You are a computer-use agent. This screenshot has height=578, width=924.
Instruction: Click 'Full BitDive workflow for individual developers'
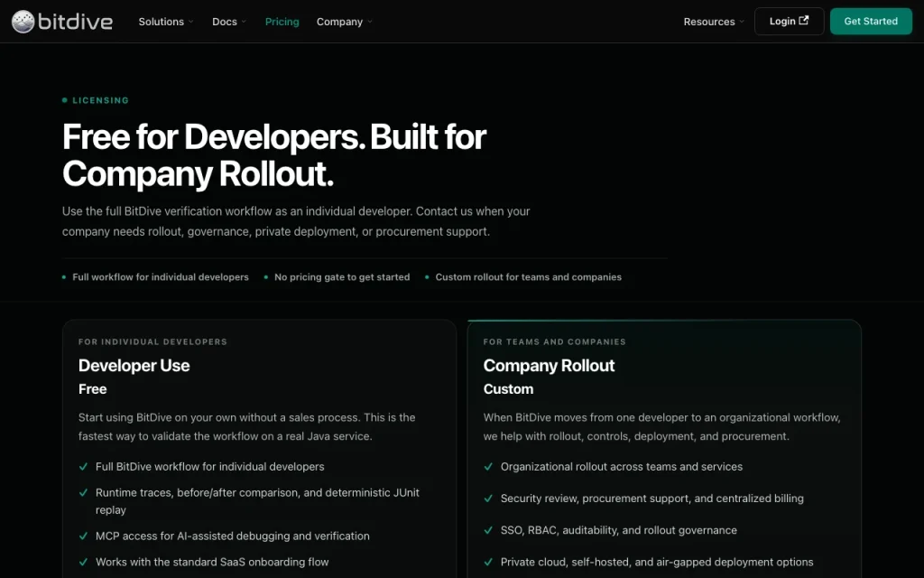(209, 467)
